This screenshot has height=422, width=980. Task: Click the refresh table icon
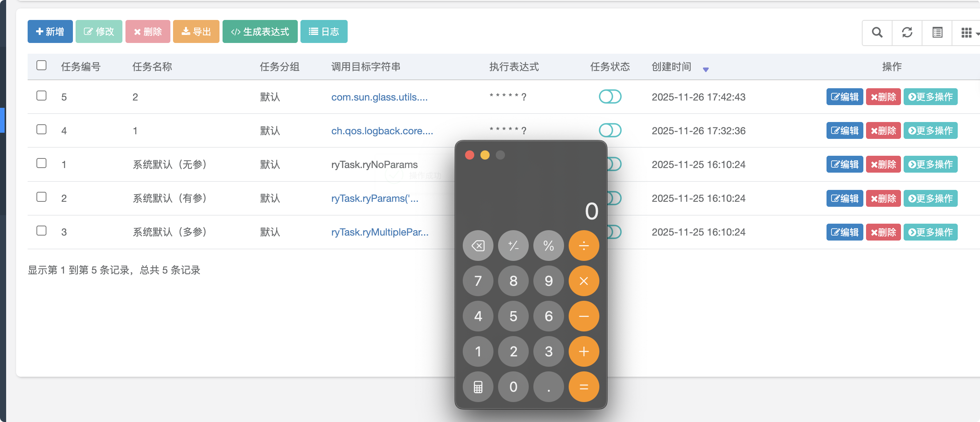tap(907, 33)
